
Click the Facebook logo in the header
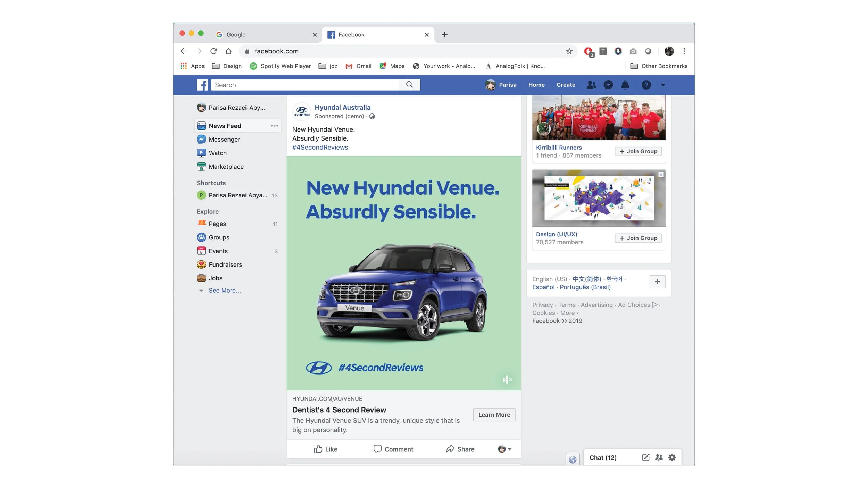[202, 85]
